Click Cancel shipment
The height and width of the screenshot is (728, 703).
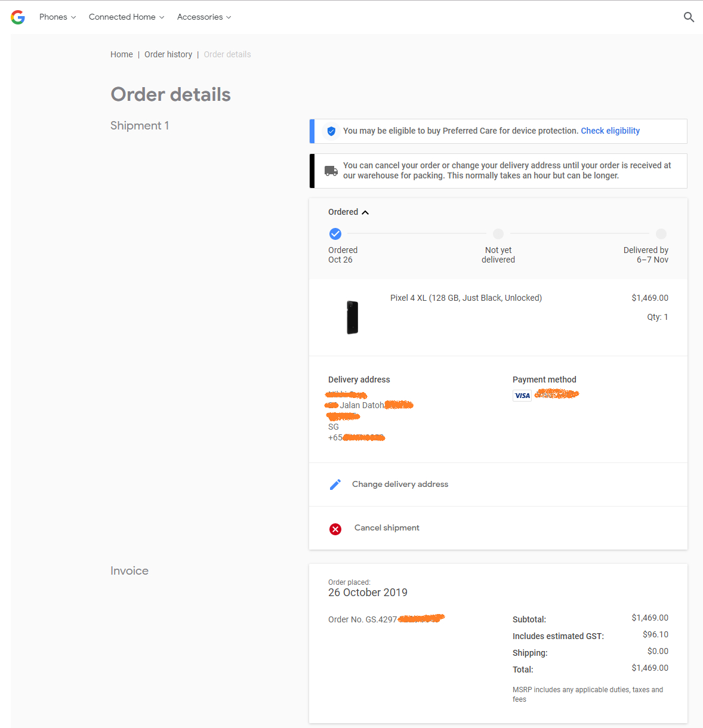(x=387, y=528)
